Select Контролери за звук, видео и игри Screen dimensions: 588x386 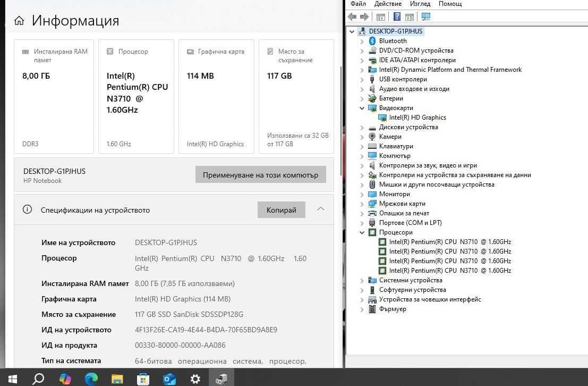[428, 165]
